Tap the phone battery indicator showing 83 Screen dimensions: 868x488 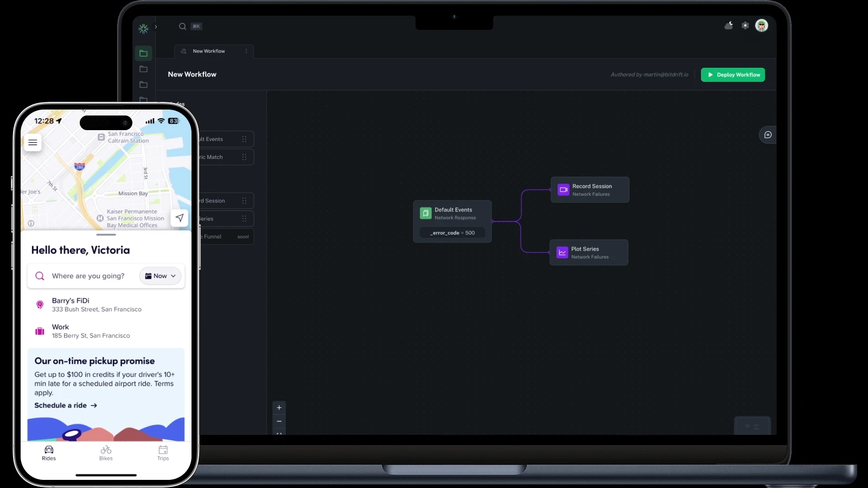(x=173, y=121)
